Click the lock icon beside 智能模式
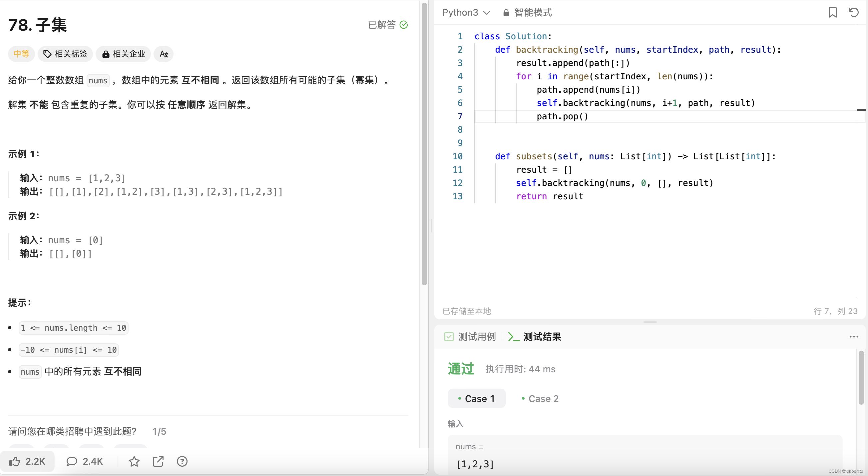The height and width of the screenshot is (476, 868). point(506,13)
